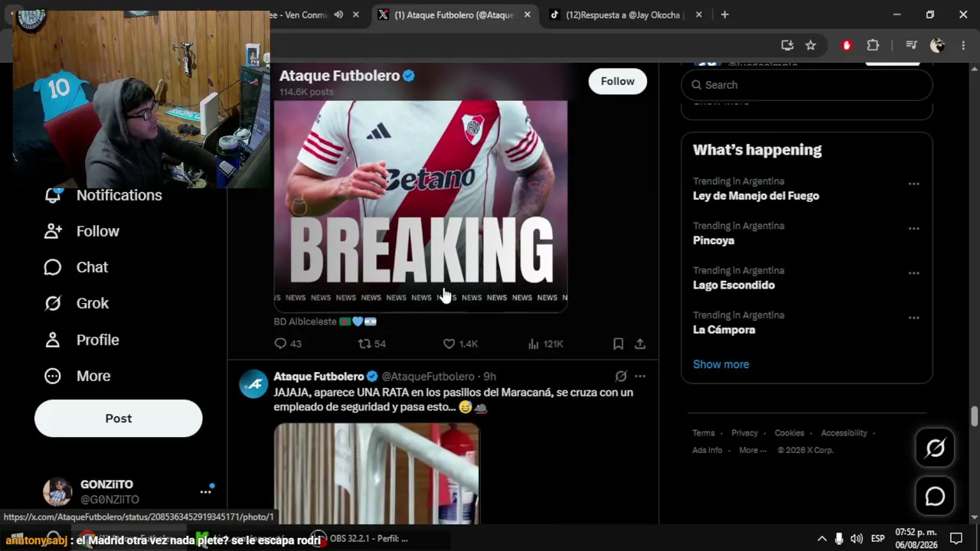Open options for the Pincoya trend
This screenshot has height=551, width=980.
coord(913,228)
